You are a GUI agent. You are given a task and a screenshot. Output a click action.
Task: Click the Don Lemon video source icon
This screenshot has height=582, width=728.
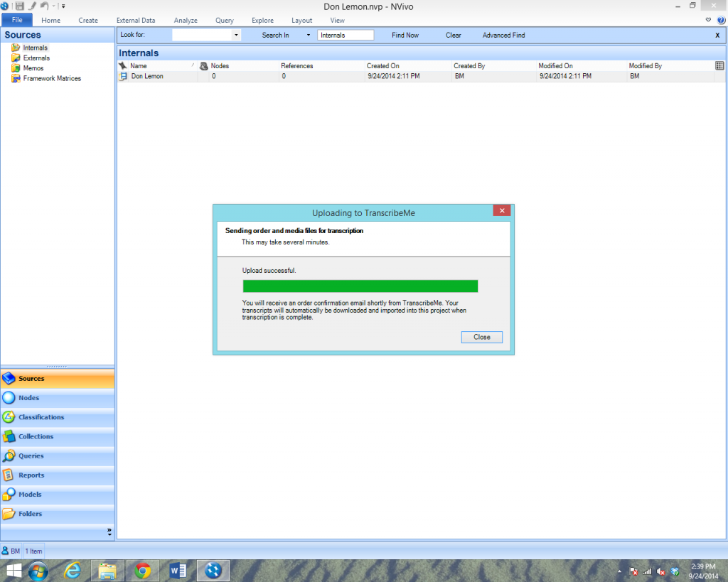pos(123,76)
